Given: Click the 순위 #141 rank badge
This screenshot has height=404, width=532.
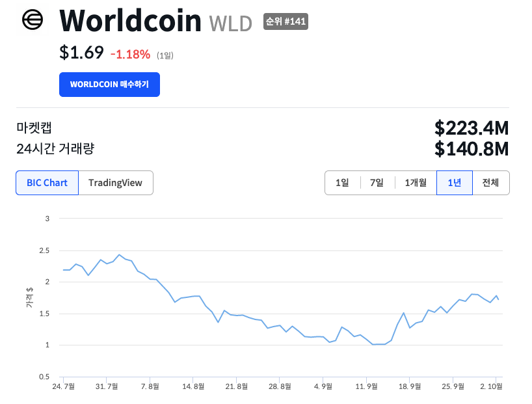Looking at the screenshot, I should 286,21.
